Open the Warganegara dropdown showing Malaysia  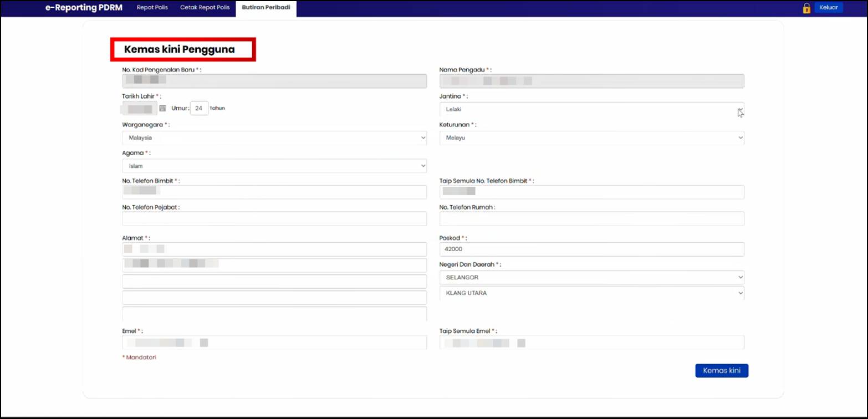274,137
